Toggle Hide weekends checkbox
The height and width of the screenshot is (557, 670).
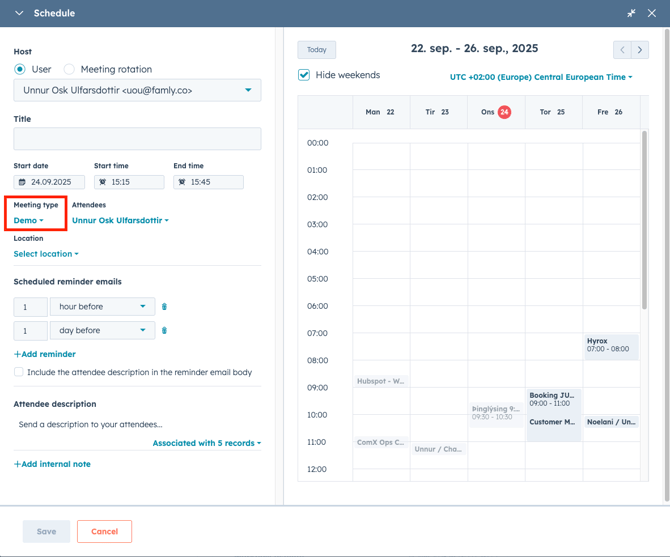[x=304, y=75]
